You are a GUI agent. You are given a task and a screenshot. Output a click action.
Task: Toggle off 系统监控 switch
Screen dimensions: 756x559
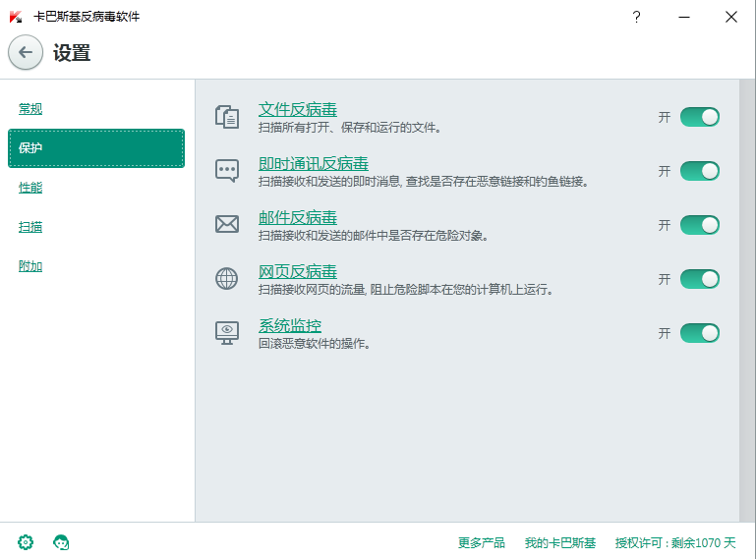coord(700,333)
